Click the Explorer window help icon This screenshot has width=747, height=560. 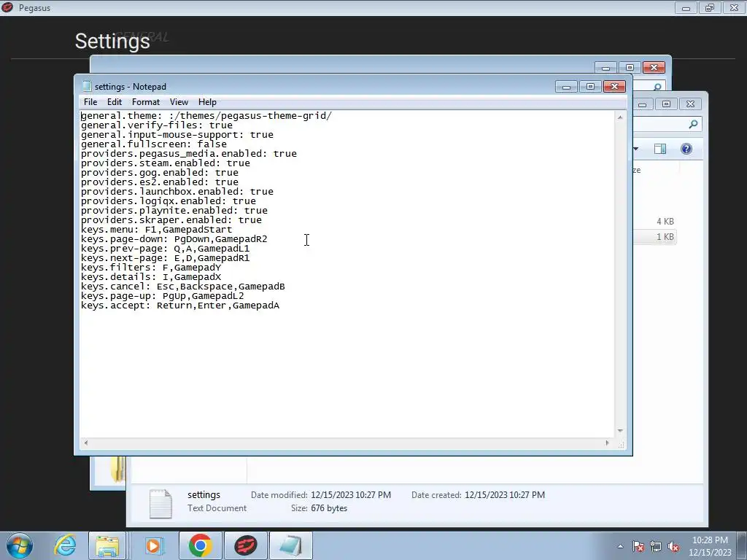coord(686,149)
